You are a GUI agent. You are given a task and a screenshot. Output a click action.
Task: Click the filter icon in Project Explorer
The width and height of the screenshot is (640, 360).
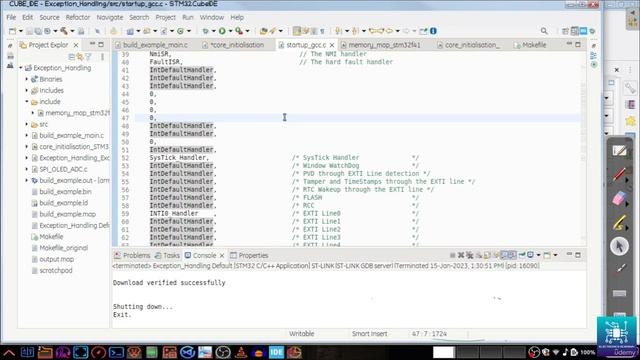point(89,57)
